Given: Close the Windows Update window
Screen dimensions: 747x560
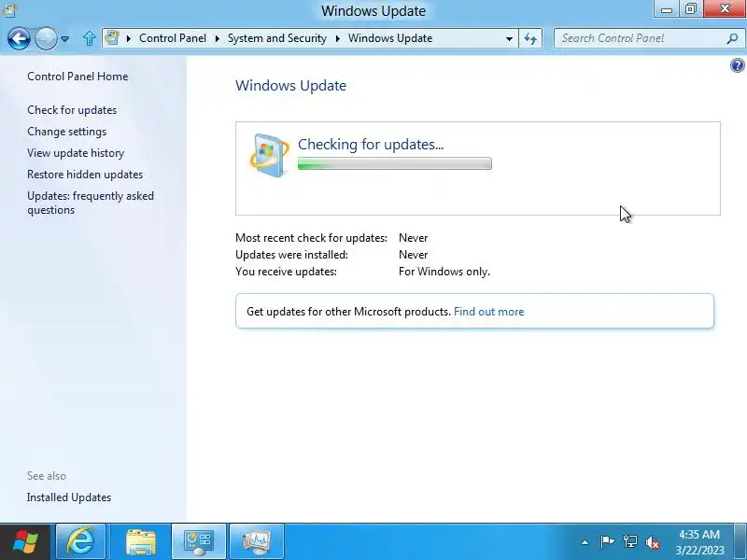Looking at the screenshot, I should pyautogui.click(x=725, y=9).
